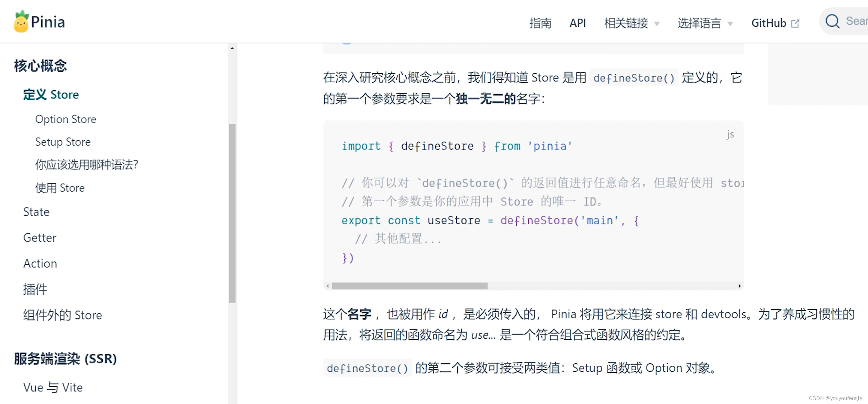The height and width of the screenshot is (404, 868).
Task: Click the 核心概念 sidebar heading
Action: pyautogui.click(x=40, y=66)
